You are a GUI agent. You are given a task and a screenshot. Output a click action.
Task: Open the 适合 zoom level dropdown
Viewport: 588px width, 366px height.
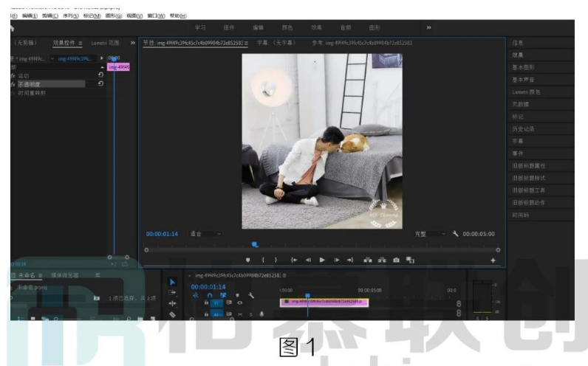pyautogui.click(x=205, y=234)
